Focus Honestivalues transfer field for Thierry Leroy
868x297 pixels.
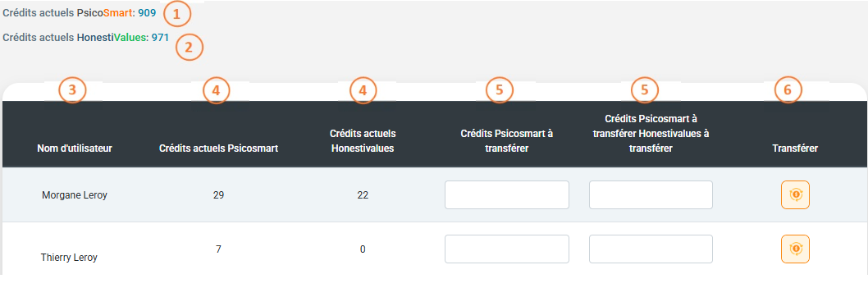pyautogui.click(x=651, y=249)
